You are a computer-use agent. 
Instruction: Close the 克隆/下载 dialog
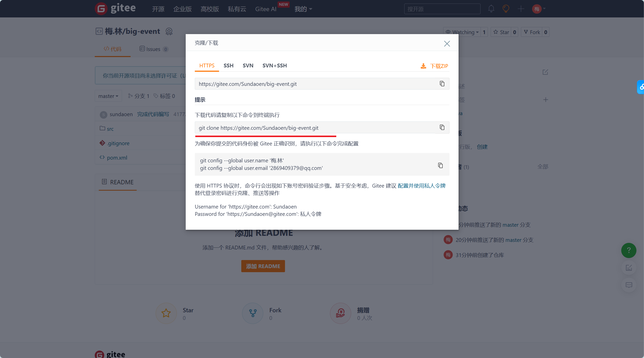tap(447, 44)
